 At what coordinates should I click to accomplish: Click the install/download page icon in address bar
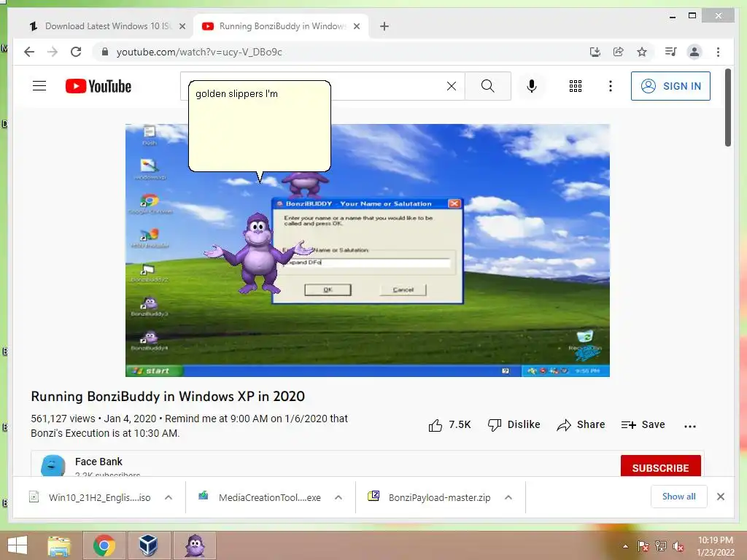[x=595, y=52]
